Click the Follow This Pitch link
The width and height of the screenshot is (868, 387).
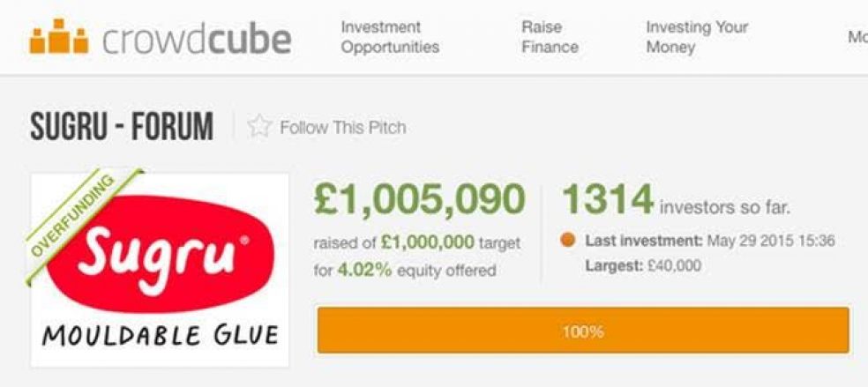tap(342, 128)
